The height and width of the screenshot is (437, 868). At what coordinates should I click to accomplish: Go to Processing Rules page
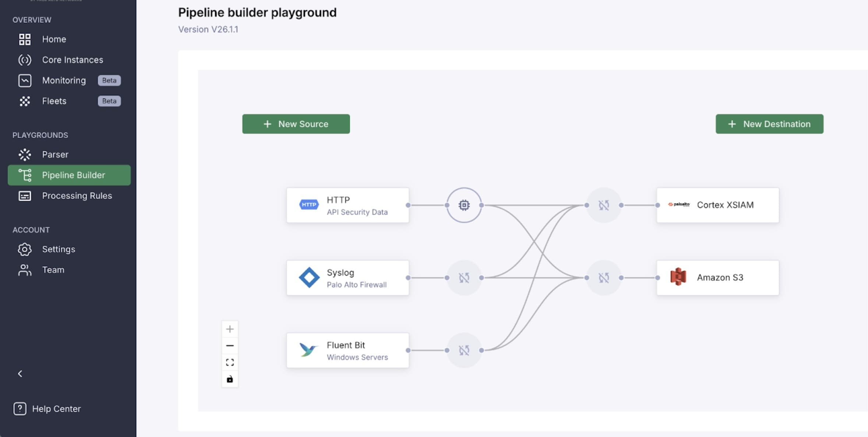77,196
